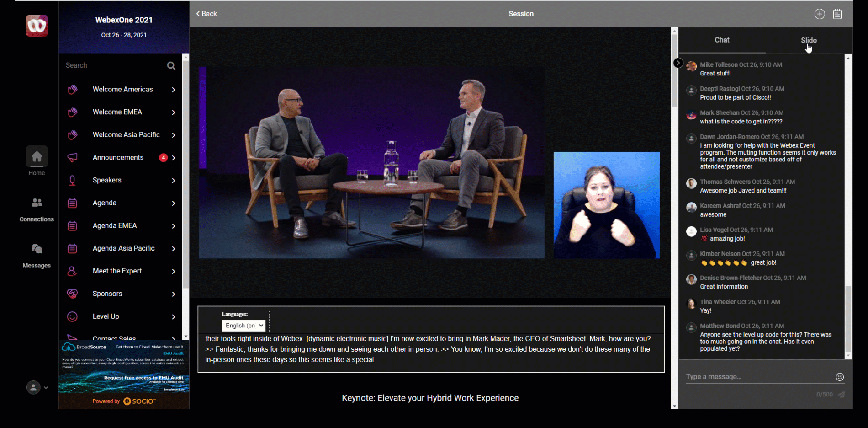The width and height of the screenshot is (868, 428).
Task: Open Agenda menu item
Action: click(x=121, y=203)
